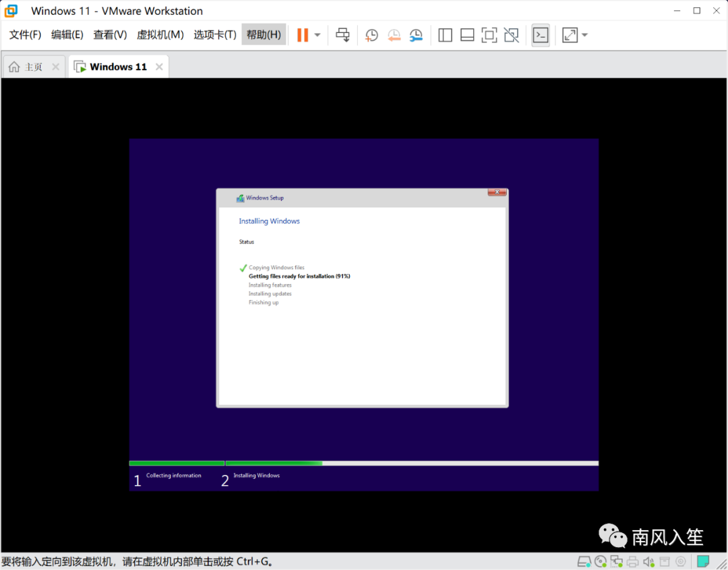The width and height of the screenshot is (728, 570).
Task: Click 'Getting files ready for installation (91%)'
Action: click(x=299, y=276)
